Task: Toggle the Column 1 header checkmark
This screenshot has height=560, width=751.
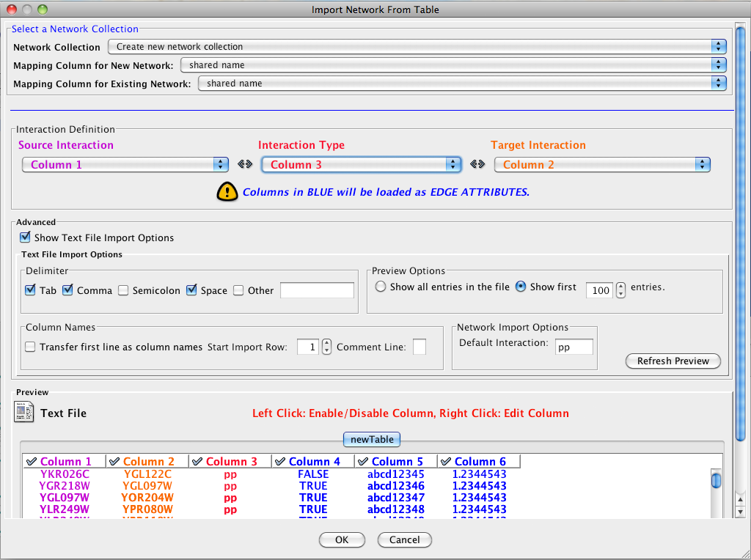Action: coord(32,461)
